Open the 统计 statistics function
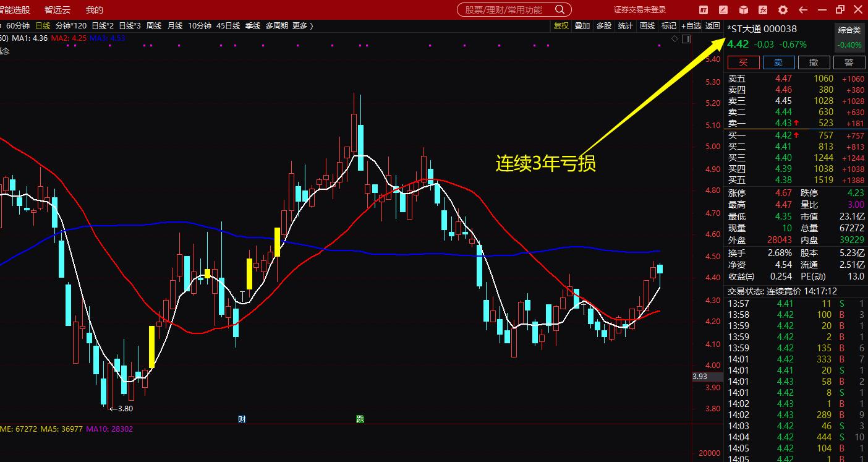This screenshot has height=462, width=868. click(x=625, y=25)
